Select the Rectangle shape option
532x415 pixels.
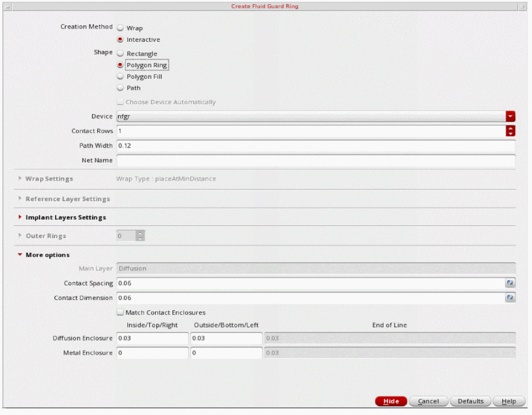point(120,54)
